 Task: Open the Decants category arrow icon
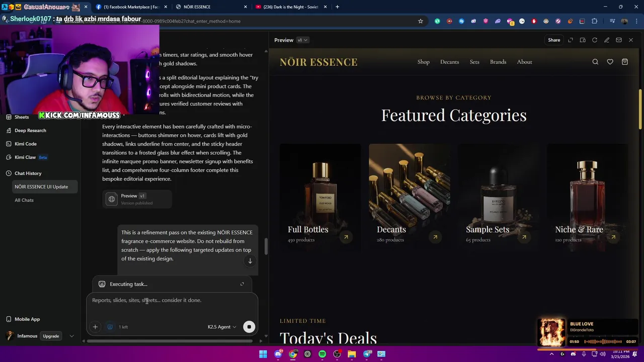435,237
